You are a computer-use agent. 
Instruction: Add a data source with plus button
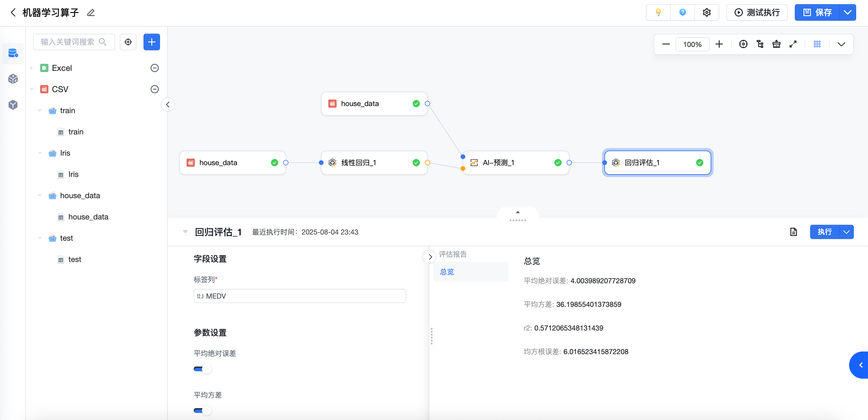[x=152, y=42]
